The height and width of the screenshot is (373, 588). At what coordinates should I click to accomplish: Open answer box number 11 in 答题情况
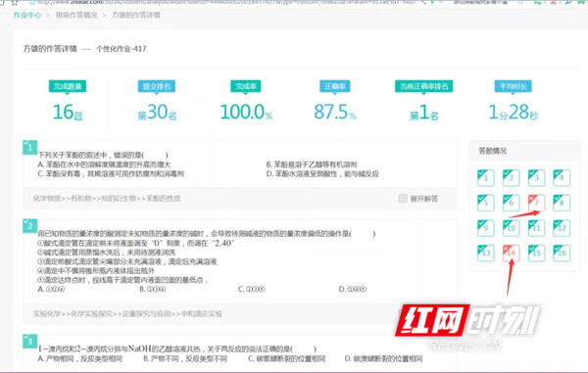click(536, 228)
